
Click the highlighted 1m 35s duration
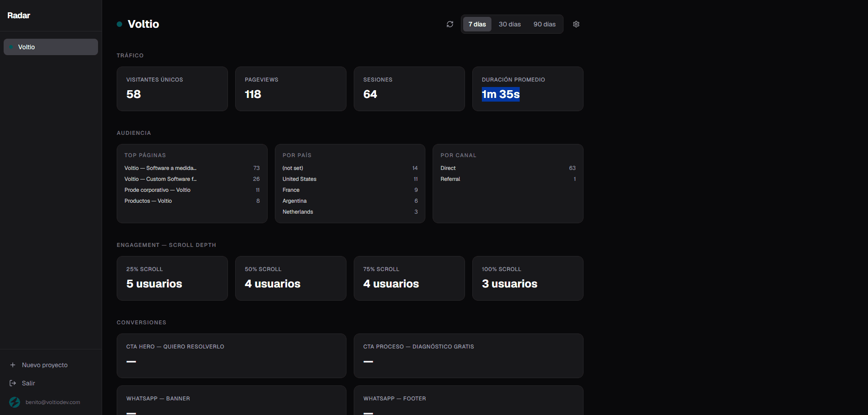[x=501, y=94]
